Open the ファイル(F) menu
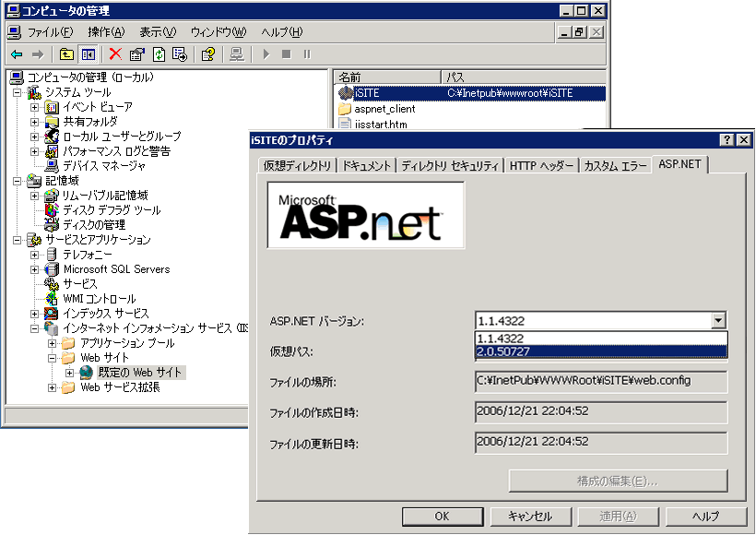Viewport: 756px width, 535px height. [50, 32]
